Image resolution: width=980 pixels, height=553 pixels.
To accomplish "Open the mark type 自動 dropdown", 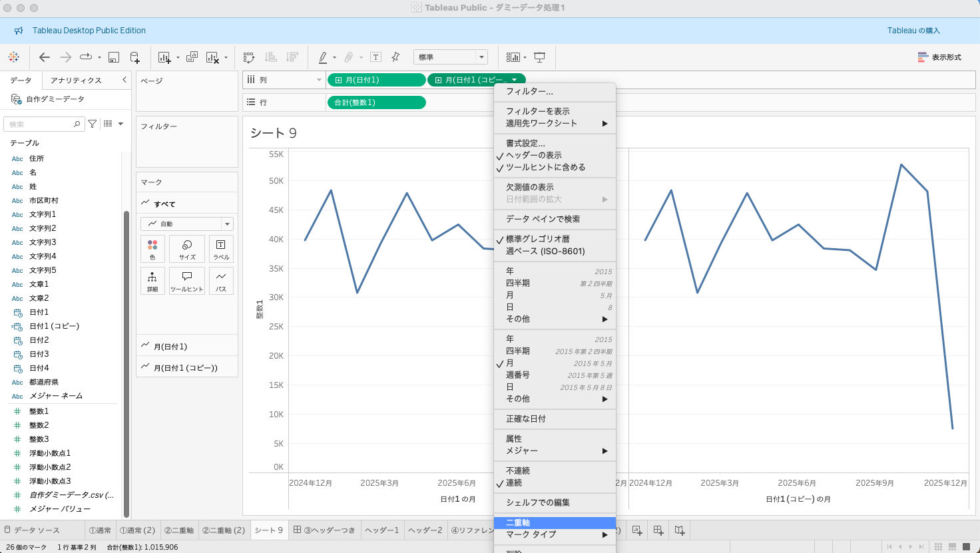I will [187, 224].
